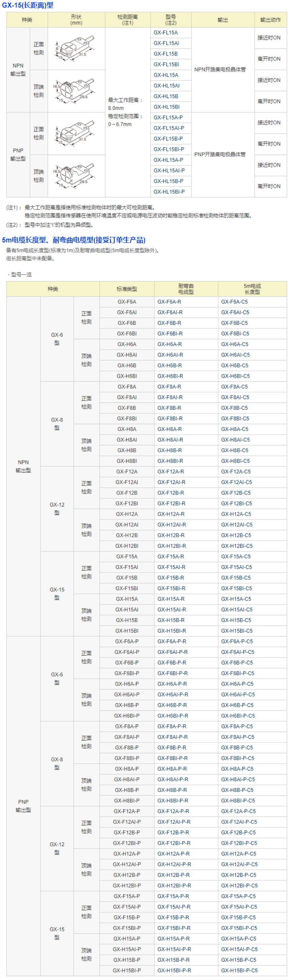291x980 pixels.
Task: Select GX-F12A standard type cell
Action: [127, 471]
